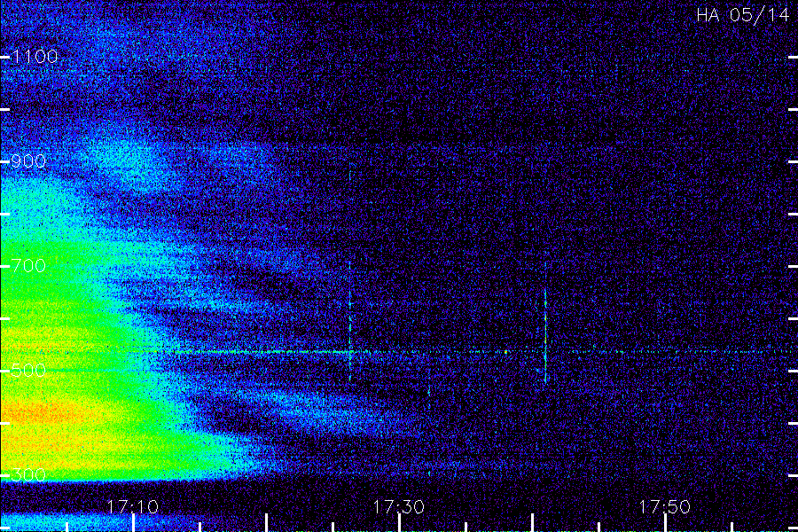Click the 500 frequency axis label
This screenshot has width=798, height=532.
coord(28,370)
